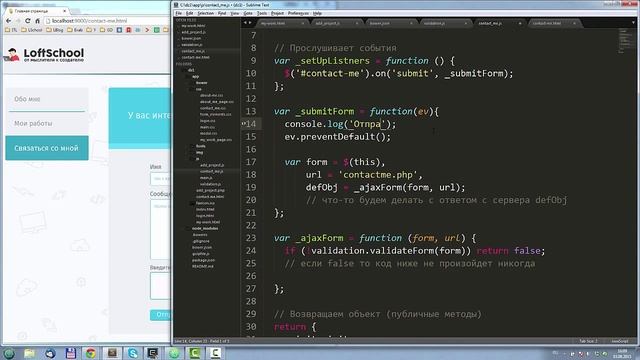Open the Preferences menu in Sublime Text
The image size is (640, 360).
pyautogui.click(x=298, y=13)
